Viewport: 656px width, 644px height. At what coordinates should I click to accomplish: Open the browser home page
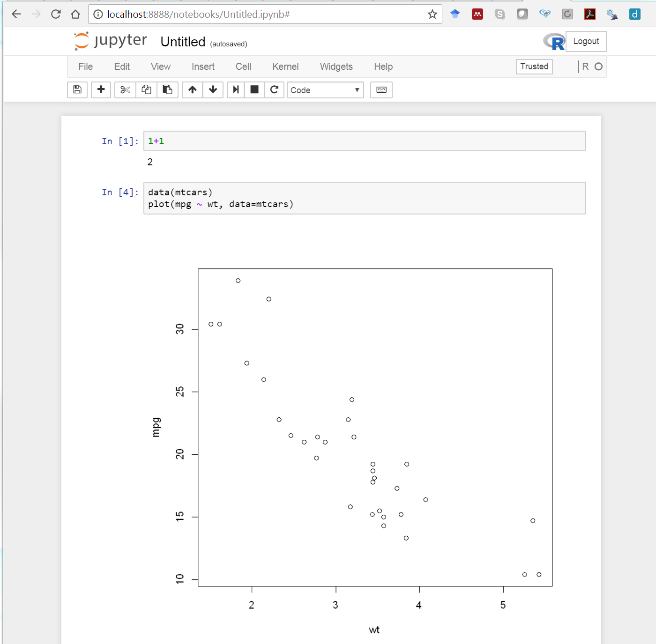click(x=75, y=14)
